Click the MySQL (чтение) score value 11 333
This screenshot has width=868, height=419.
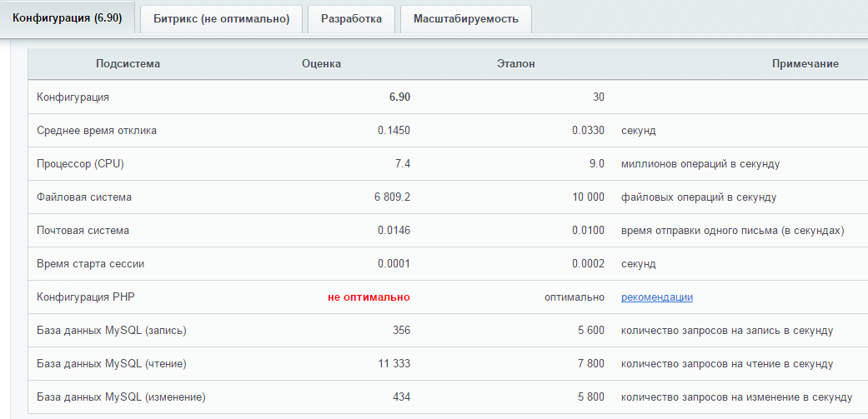coord(391,364)
